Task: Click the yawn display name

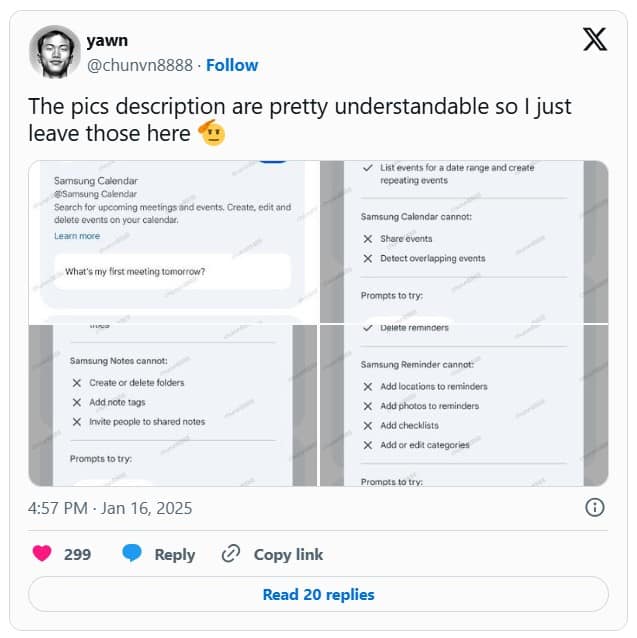Action: (107, 41)
